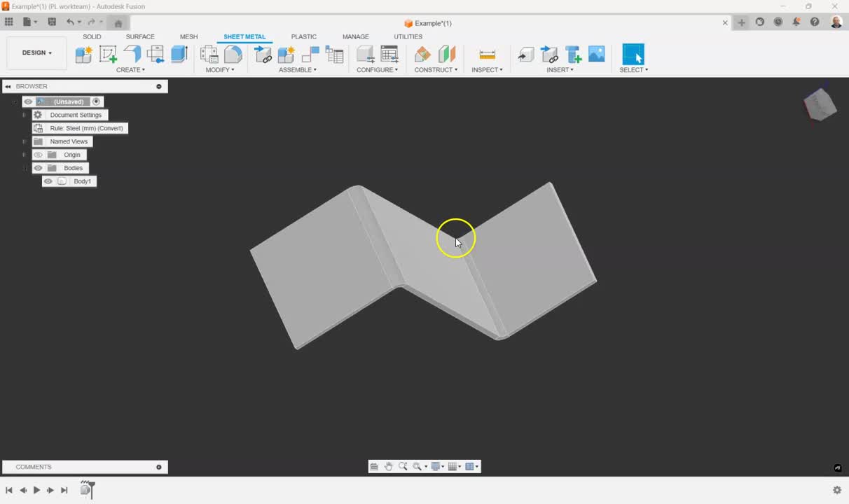Click the blue Select tool icon
The image size is (849, 504).
point(633,52)
